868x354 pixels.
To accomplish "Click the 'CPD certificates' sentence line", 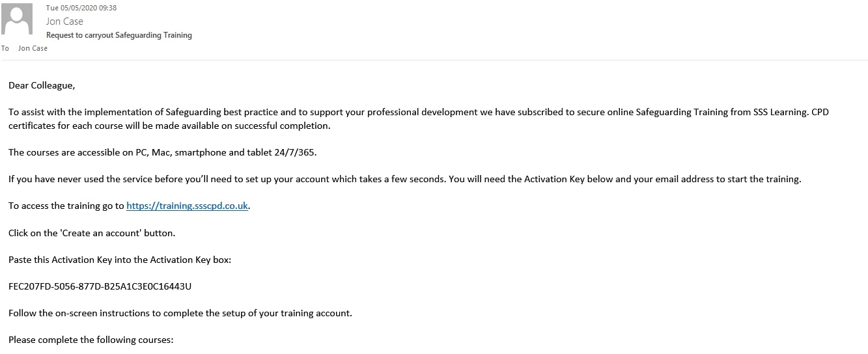I will (x=169, y=126).
